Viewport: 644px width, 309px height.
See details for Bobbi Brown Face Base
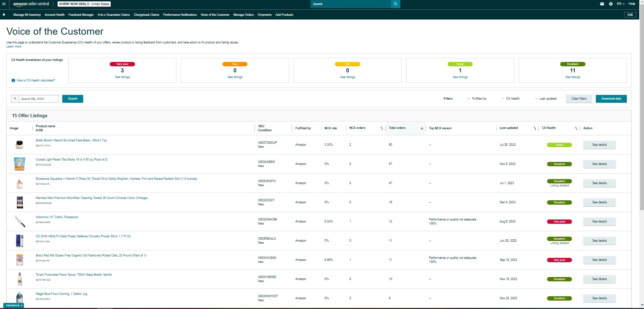(x=600, y=145)
